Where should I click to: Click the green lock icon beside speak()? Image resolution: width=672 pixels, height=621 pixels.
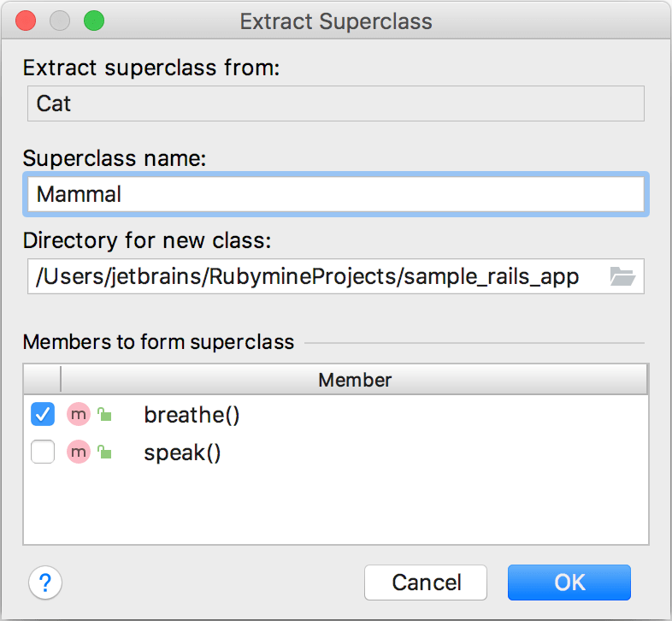[x=104, y=452]
